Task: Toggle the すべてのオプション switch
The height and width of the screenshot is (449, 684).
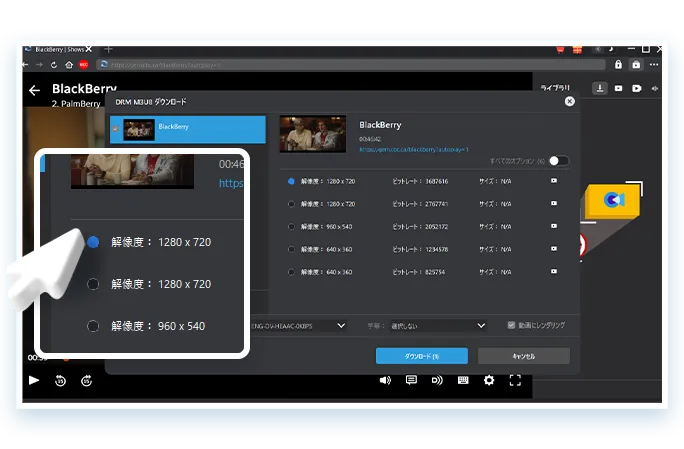Action: coord(559,161)
